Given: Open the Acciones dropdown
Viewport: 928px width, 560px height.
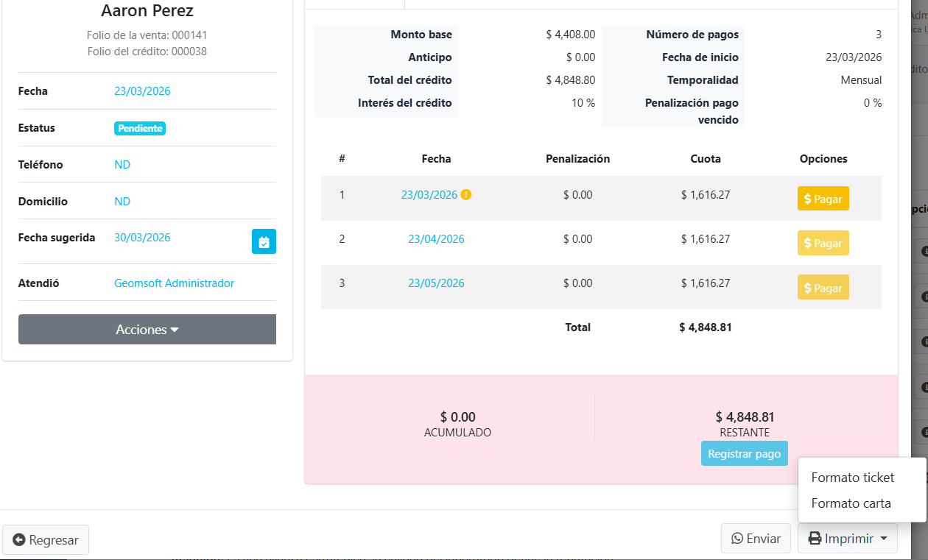Looking at the screenshot, I should tap(147, 330).
